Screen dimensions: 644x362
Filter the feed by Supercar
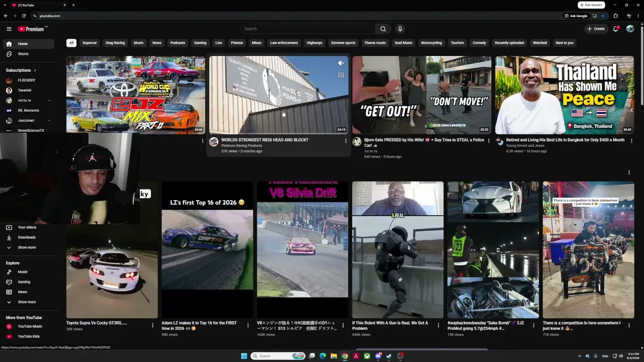click(90, 43)
